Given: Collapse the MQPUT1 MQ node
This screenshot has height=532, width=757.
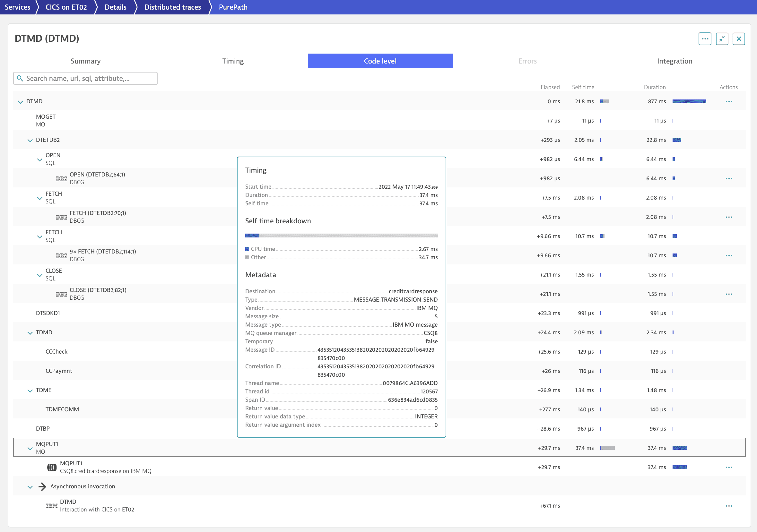Looking at the screenshot, I should click(x=30, y=448).
